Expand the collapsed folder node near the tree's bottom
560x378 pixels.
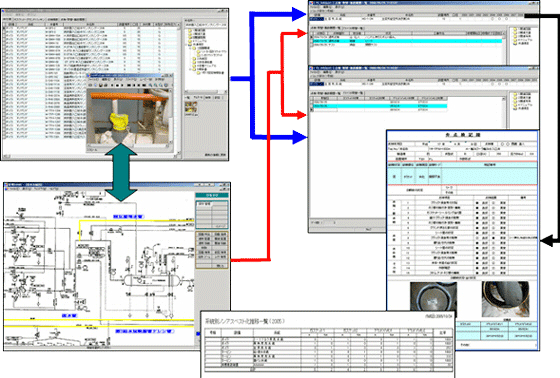pos(190,69)
